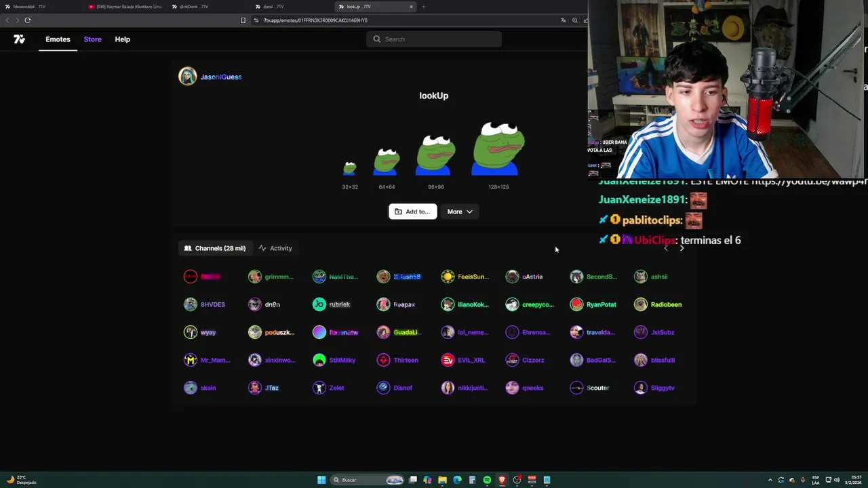Screen dimensions: 868x488
Task: Select the 32×32 emote preview
Action: (350, 168)
